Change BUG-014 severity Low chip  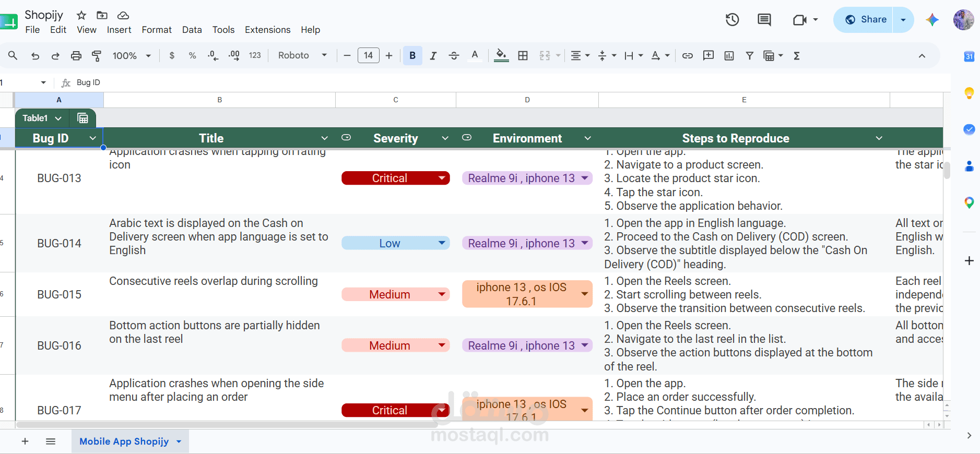[396, 243]
